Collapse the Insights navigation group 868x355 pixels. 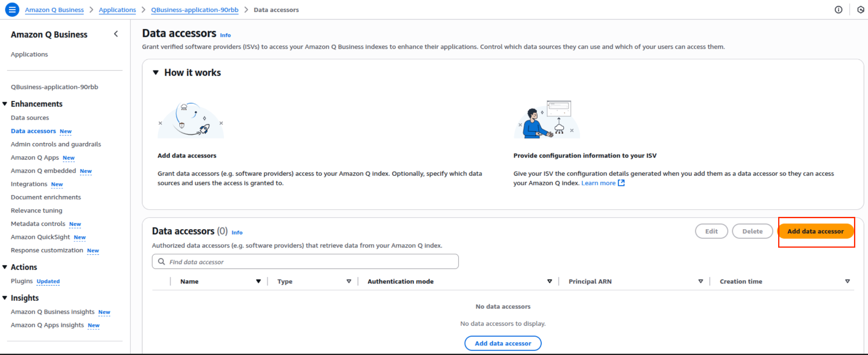pyautogui.click(x=5, y=298)
